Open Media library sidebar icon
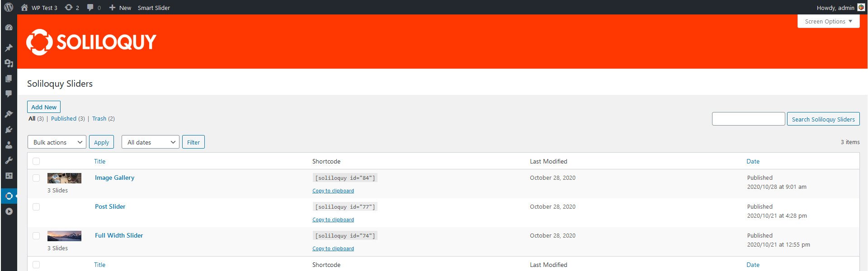Screen dimensions: 868x271 (x=9, y=63)
